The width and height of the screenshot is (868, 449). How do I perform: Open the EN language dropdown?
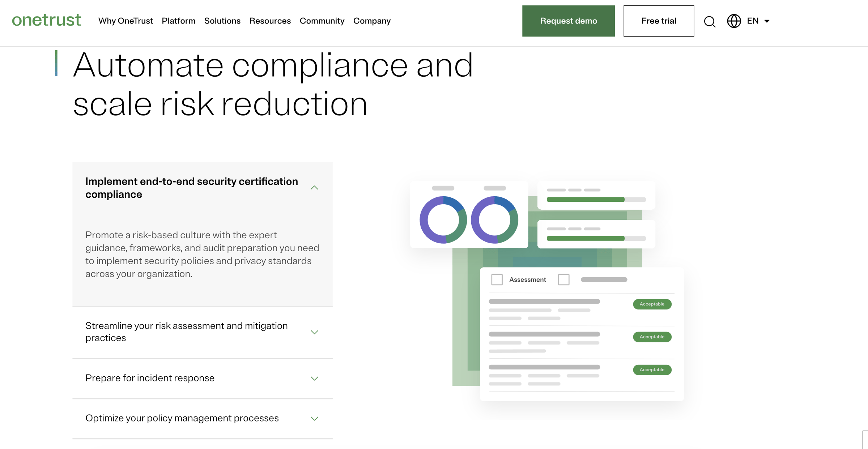point(758,21)
